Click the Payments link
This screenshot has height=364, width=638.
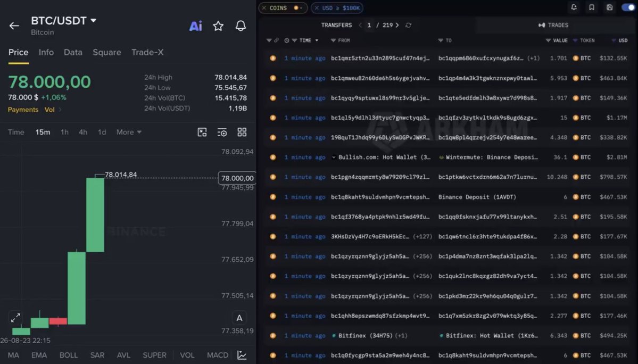click(x=23, y=110)
